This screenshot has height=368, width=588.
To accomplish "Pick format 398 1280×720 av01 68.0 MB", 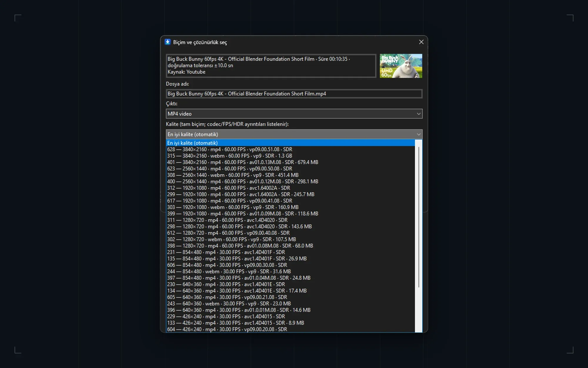I will pos(290,246).
